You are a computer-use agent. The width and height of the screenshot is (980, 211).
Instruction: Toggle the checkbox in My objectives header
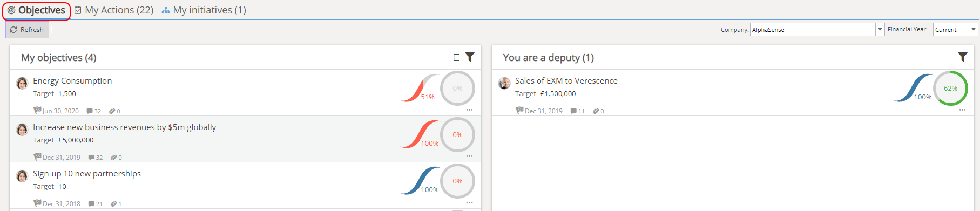point(457,57)
